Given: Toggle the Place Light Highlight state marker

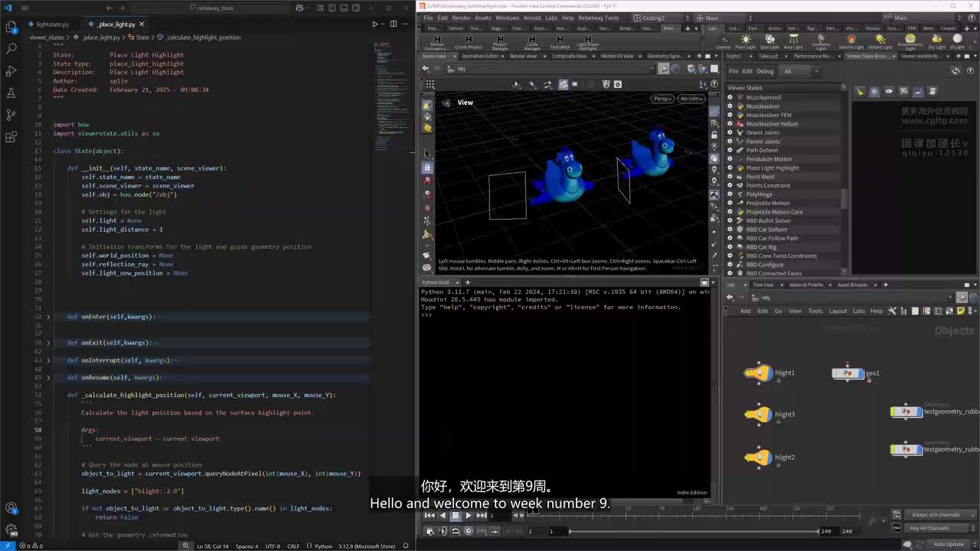Looking at the screenshot, I should 730,168.
